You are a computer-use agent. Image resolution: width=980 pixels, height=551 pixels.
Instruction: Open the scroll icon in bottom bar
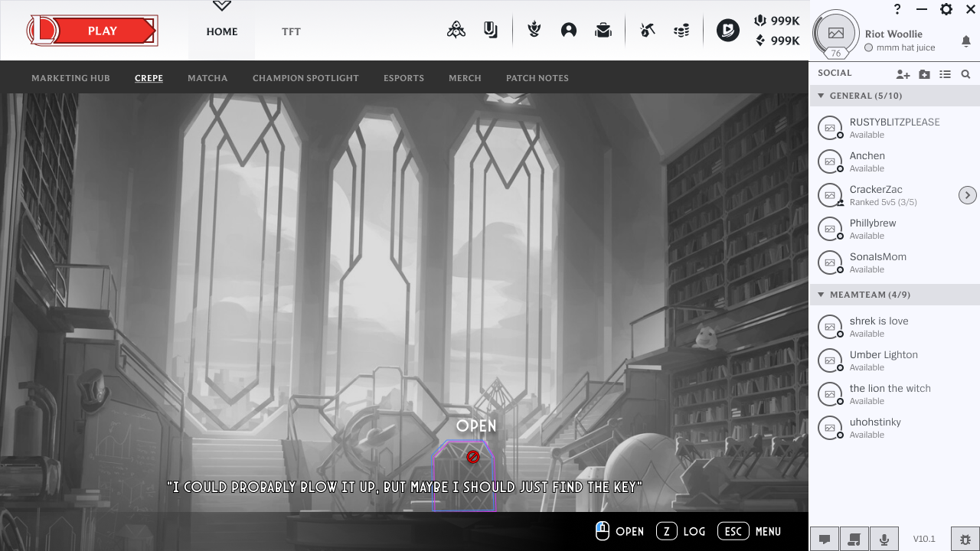coord(854,539)
